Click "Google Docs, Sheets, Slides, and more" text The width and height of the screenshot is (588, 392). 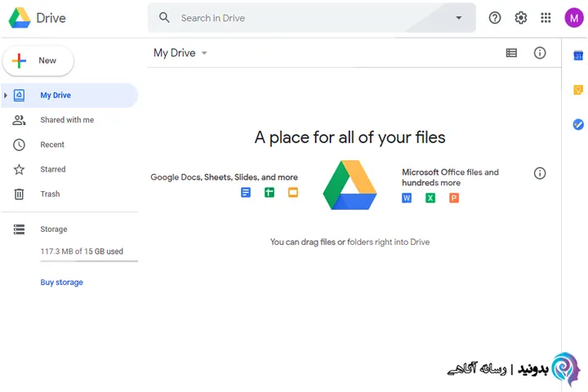pos(225,177)
